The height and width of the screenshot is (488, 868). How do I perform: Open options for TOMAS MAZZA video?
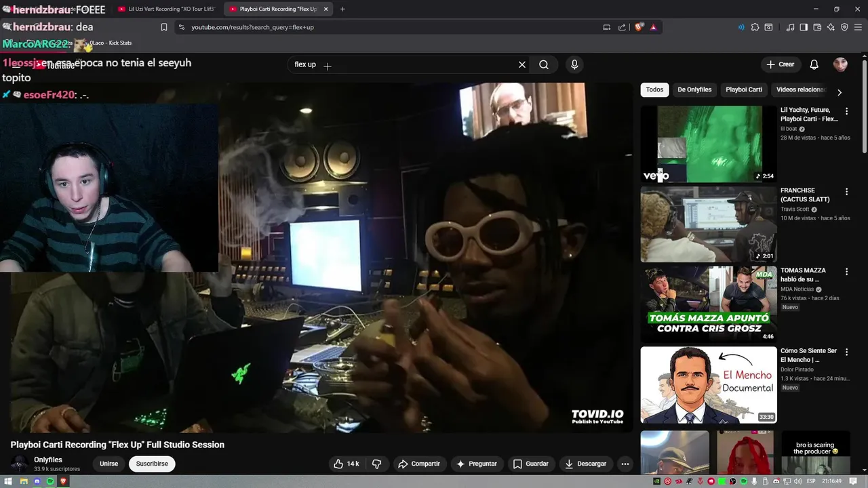(x=846, y=272)
